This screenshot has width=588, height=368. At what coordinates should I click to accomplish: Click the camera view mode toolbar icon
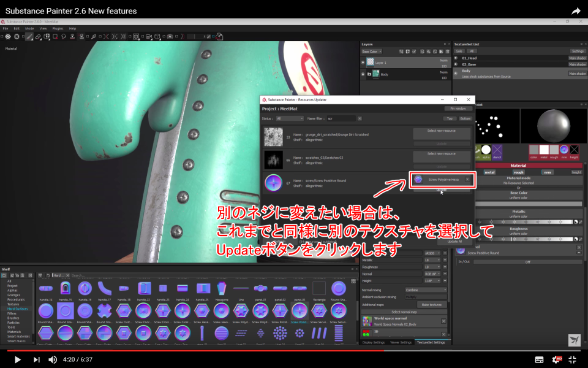(148, 36)
